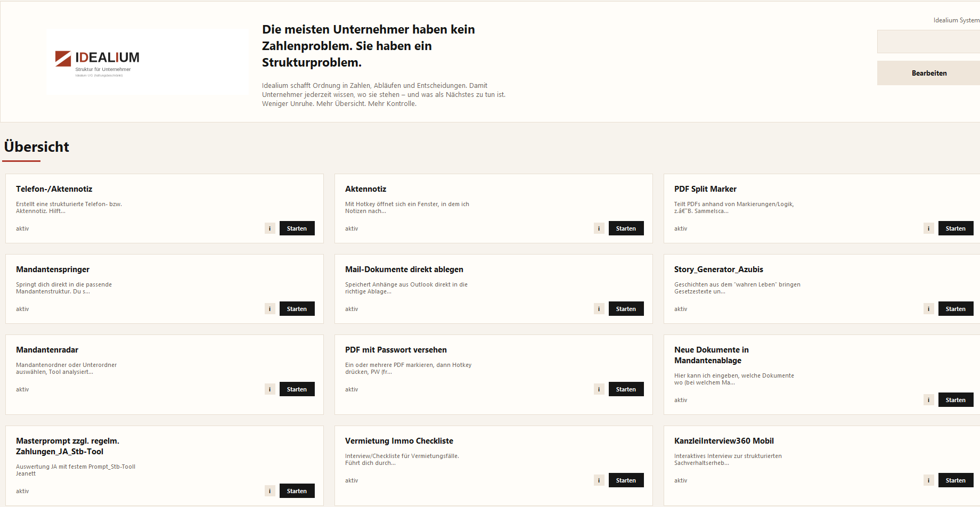Click the Übersicht section heading
This screenshot has height=507, width=980.
point(37,147)
